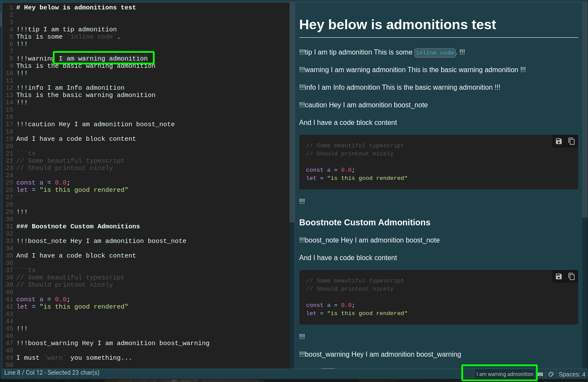Click '!!!tip I am tip admonition' in the editor
This screenshot has width=588, height=382.
coord(67,30)
